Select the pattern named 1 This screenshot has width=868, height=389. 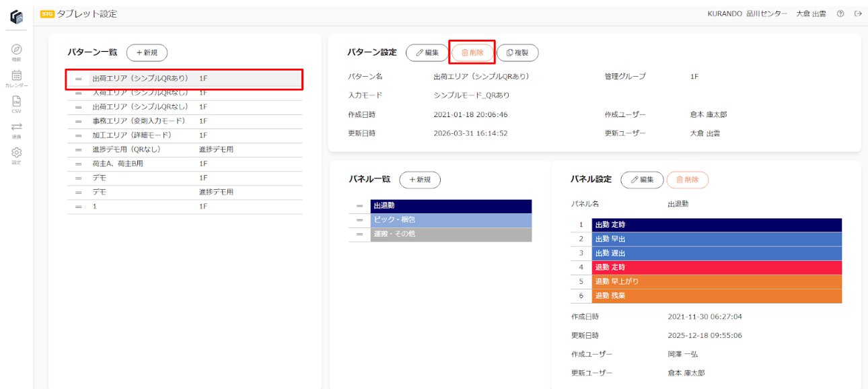[184, 207]
